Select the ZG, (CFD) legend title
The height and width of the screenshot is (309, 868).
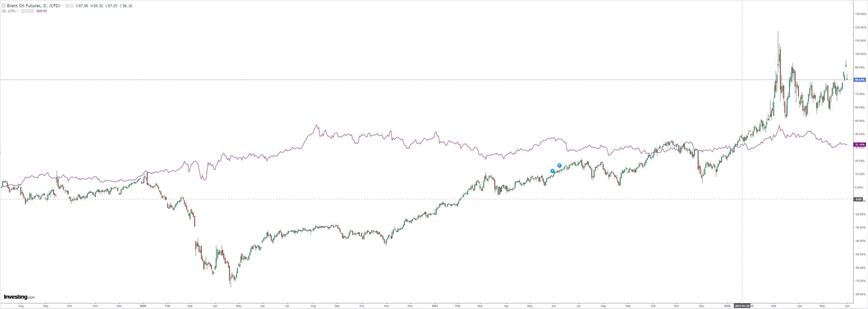(9, 11)
